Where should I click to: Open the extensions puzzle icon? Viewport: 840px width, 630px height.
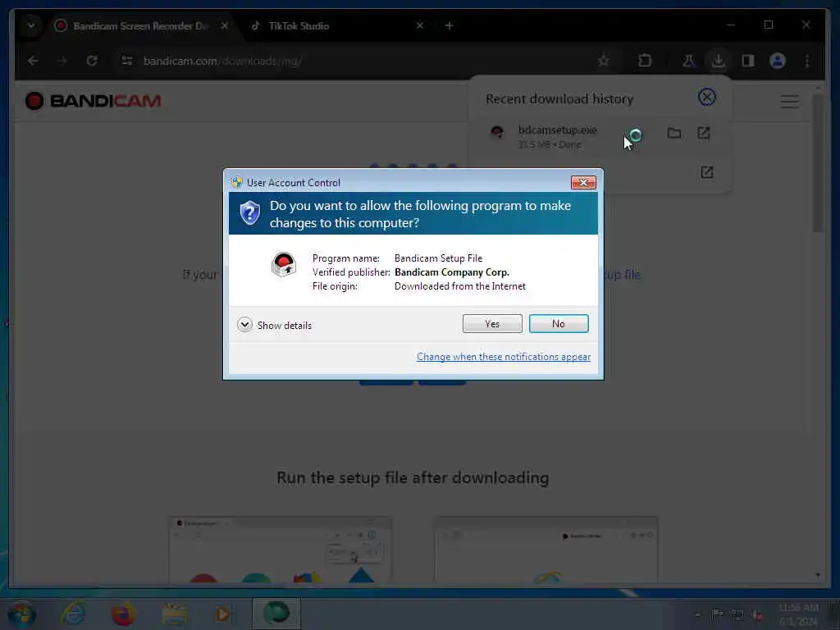coord(645,61)
